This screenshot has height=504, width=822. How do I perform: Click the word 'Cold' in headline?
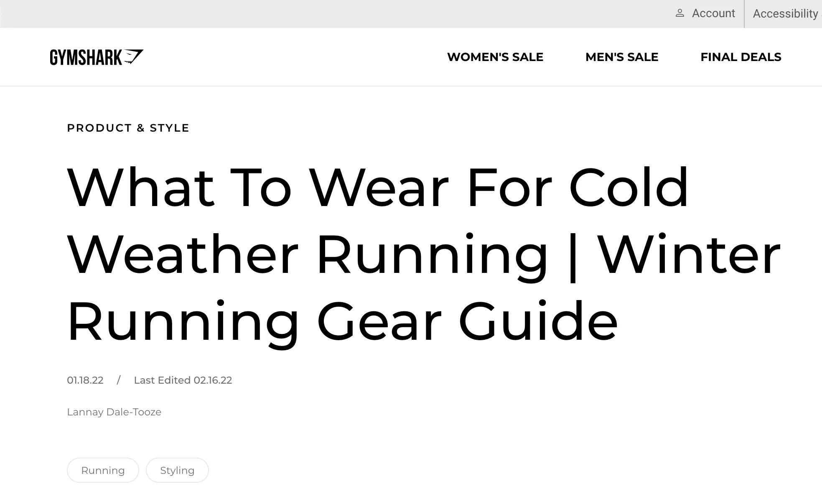coord(628,187)
